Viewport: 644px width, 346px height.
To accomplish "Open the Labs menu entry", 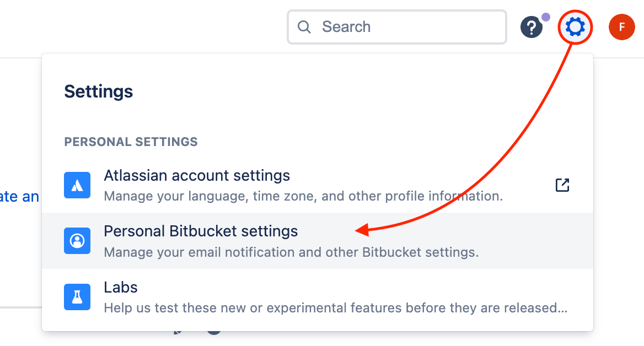I will tap(318, 297).
